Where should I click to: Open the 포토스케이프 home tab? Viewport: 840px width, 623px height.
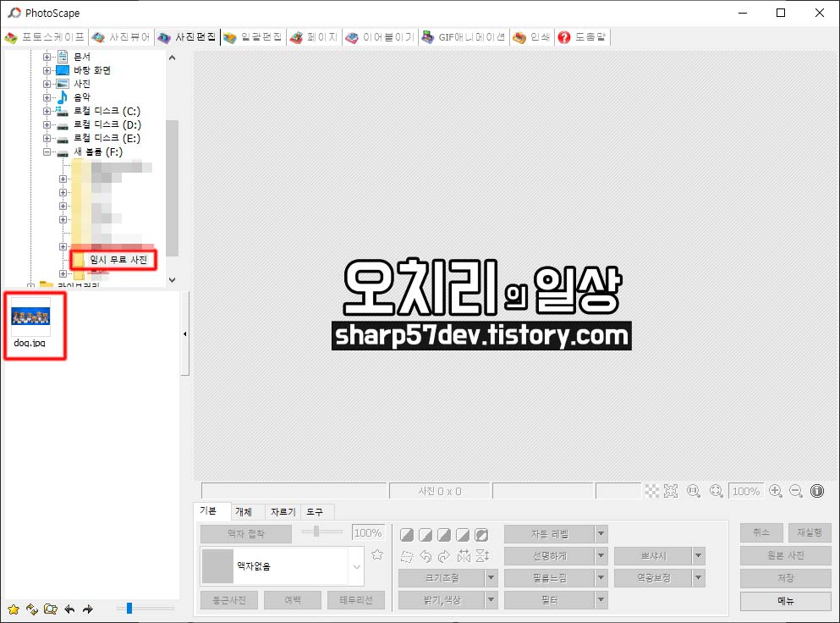pyautogui.click(x=45, y=37)
